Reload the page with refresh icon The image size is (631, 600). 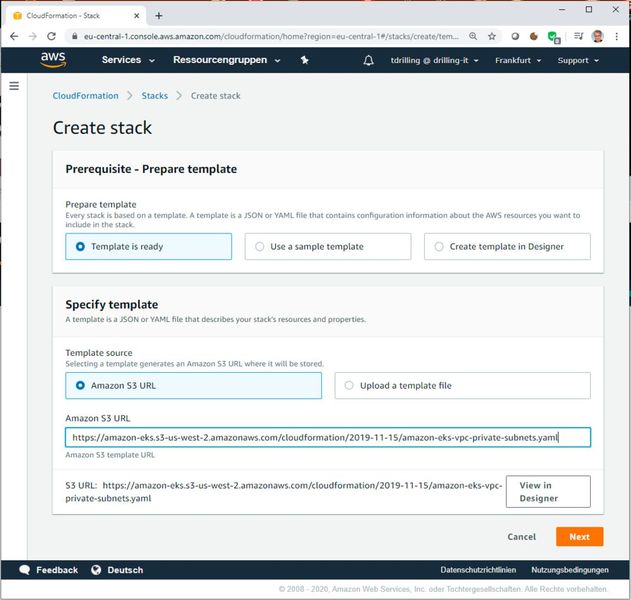[x=52, y=36]
